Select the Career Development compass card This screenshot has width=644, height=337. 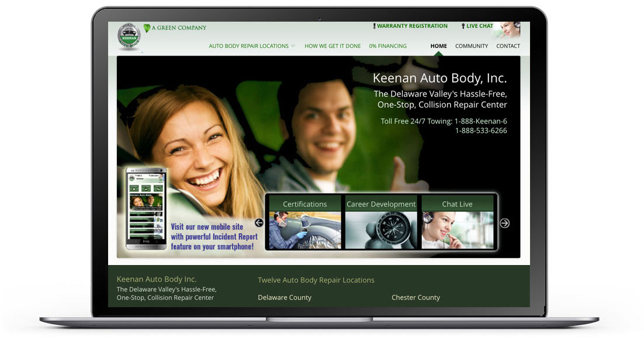(381, 222)
